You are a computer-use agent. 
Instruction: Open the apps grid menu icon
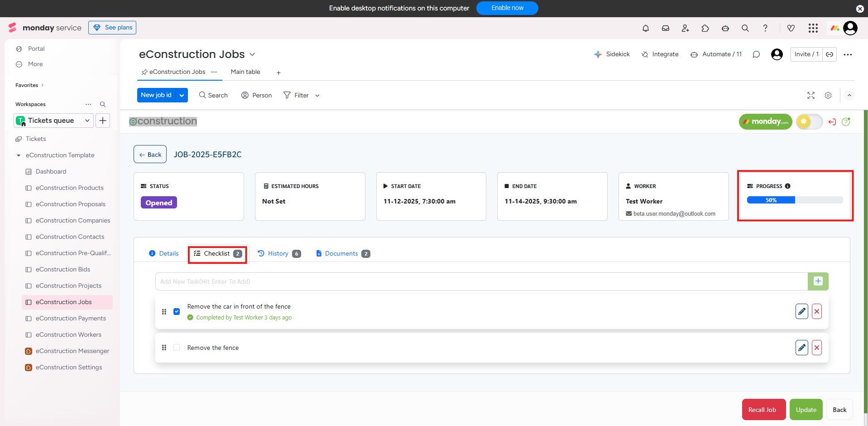(x=813, y=28)
